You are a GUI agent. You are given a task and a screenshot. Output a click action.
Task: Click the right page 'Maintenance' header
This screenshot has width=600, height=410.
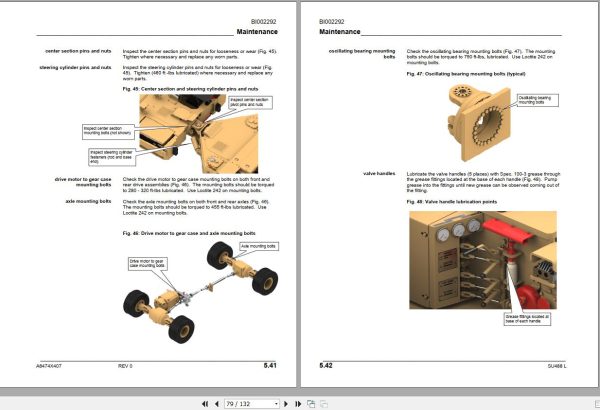pyautogui.click(x=340, y=32)
